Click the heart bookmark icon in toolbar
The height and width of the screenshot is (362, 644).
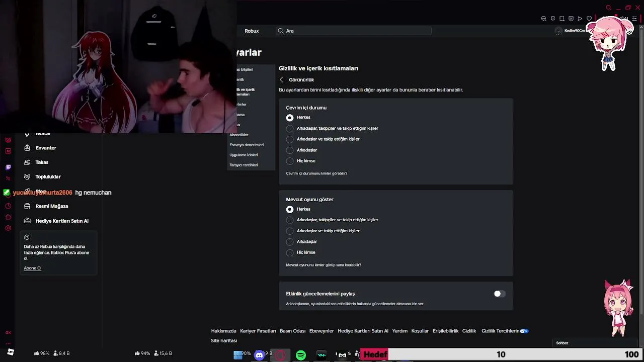(589, 19)
